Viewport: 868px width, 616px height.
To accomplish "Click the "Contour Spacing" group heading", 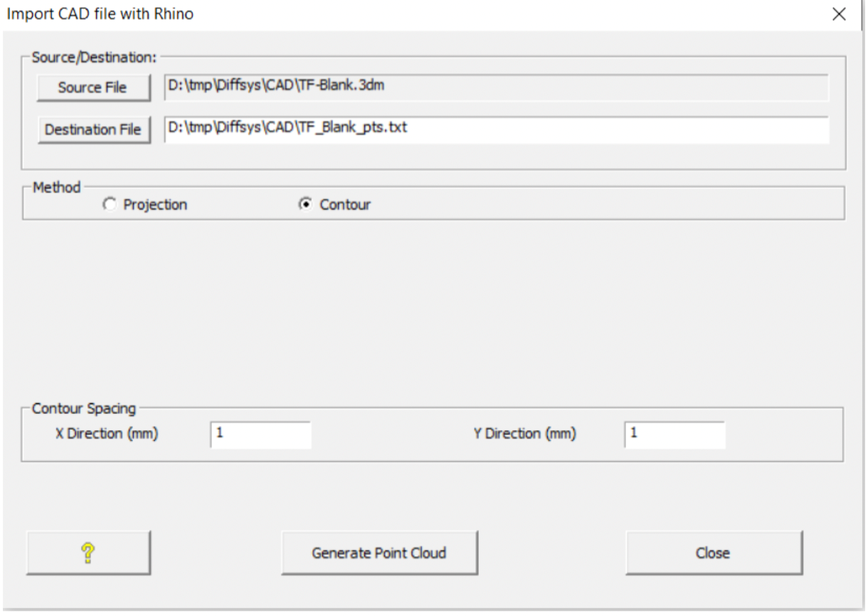I will click(84, 409).
